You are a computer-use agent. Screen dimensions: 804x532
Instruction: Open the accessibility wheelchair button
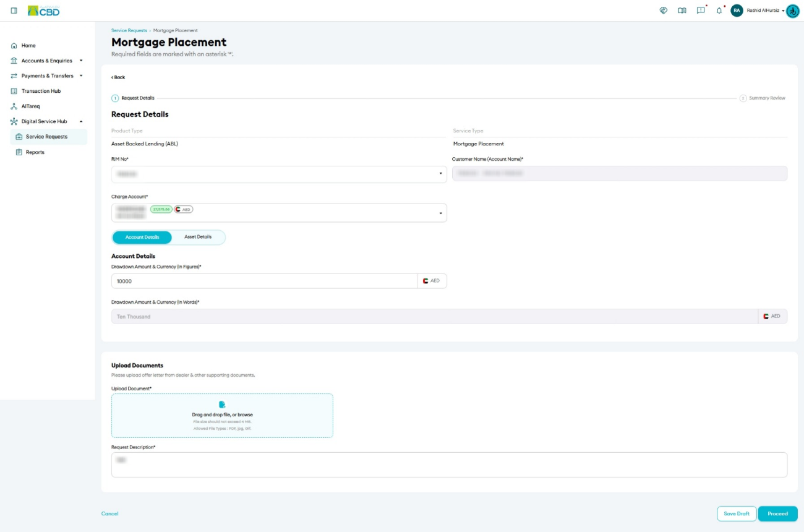pyautogui.click(x=793, y=11)
